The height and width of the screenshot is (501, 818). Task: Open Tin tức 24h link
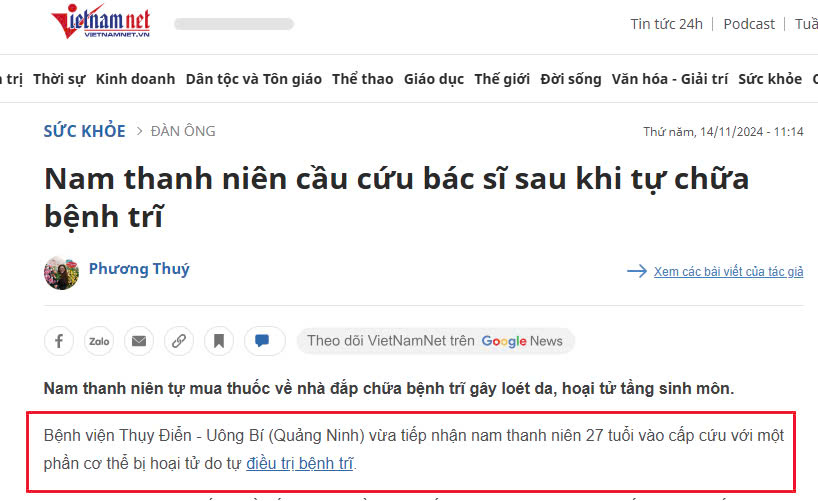pos(666,24)
